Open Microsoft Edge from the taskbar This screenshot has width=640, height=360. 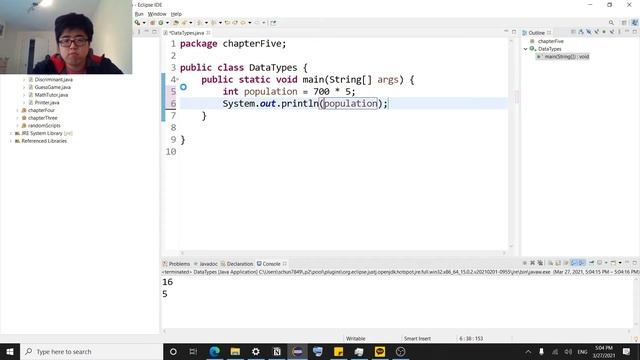pos(215,351)
